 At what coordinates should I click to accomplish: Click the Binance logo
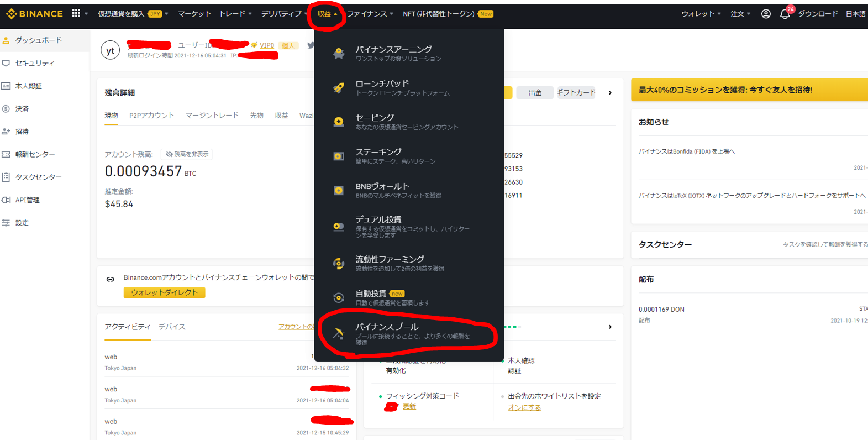pos(34,14)
